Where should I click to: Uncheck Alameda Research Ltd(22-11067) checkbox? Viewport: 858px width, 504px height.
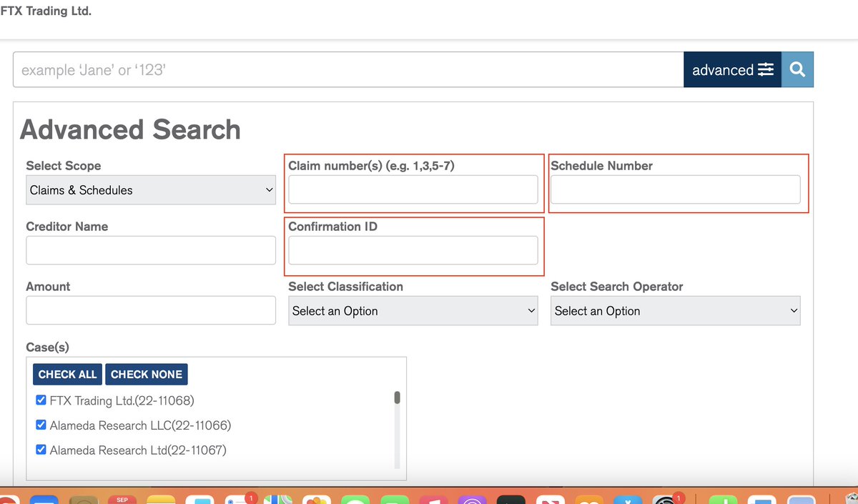click(41, 450)
